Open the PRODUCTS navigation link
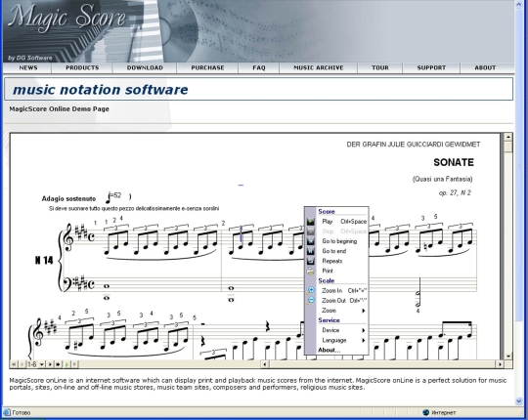This screenshot has width=528, height=420. [x=82, y=68]
